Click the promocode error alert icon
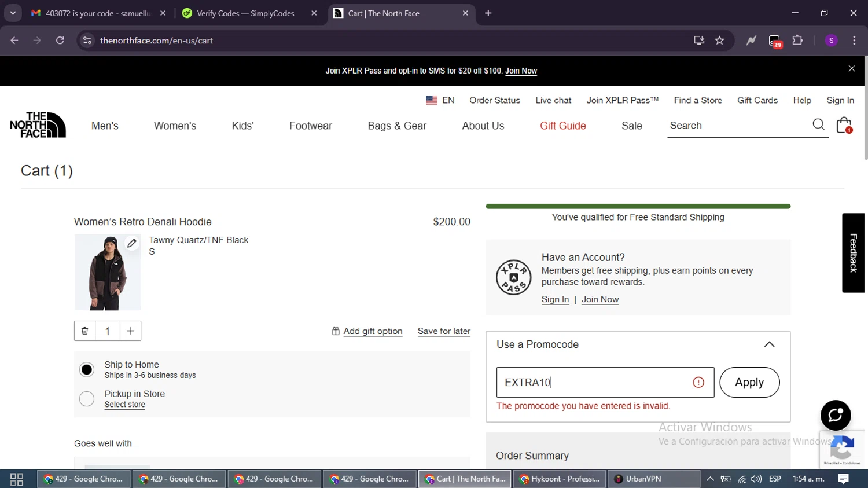This screenshot has height=488, width=868. pos(698,382)
